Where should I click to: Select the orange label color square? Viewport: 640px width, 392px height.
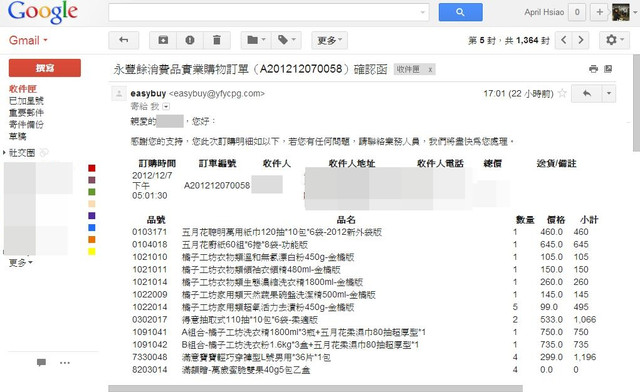(92, 239)
